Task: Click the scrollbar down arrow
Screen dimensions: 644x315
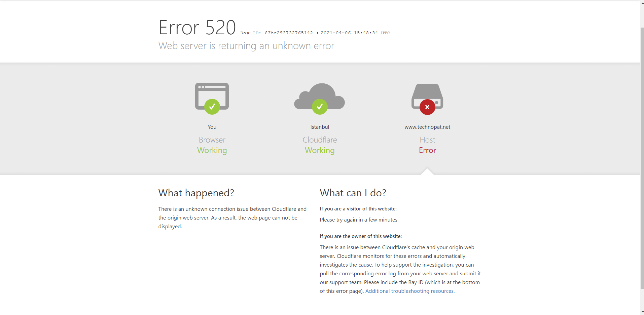Action: click(642, 312)
